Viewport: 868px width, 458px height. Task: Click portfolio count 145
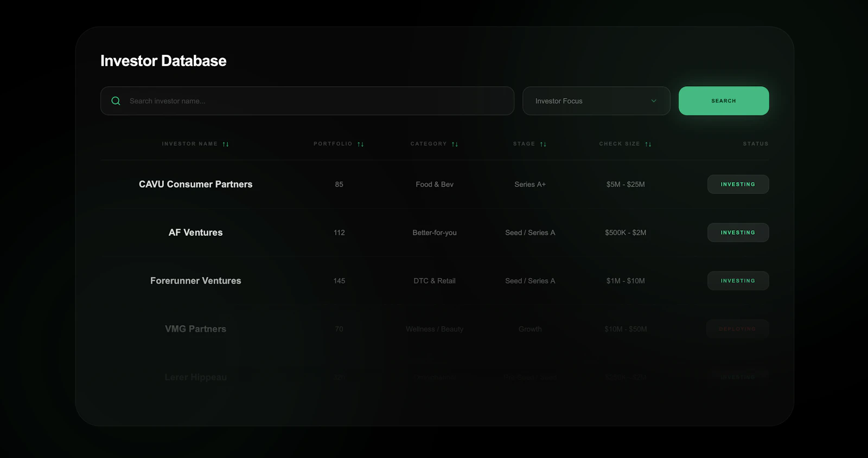click(x=339, y=281)
